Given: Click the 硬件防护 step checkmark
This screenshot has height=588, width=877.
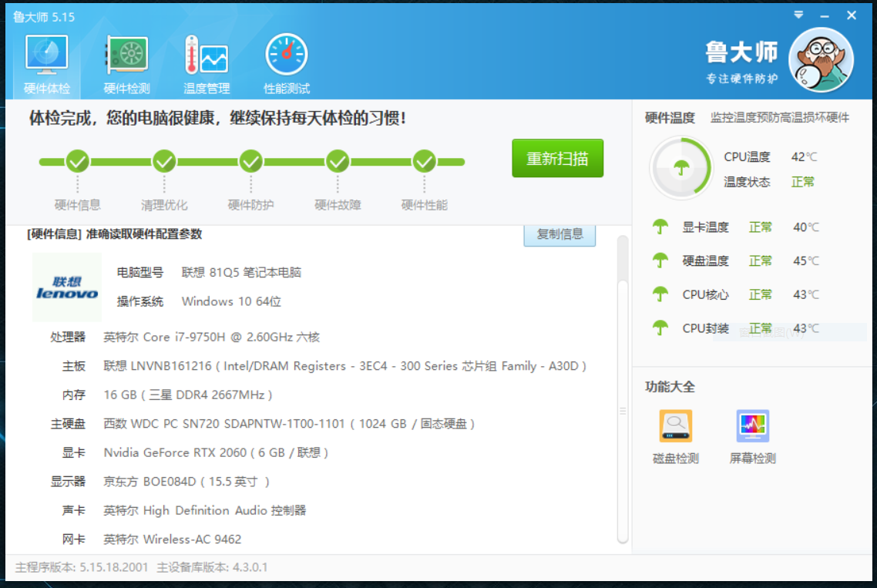Looking at the screenshot, I should point(251,162).
